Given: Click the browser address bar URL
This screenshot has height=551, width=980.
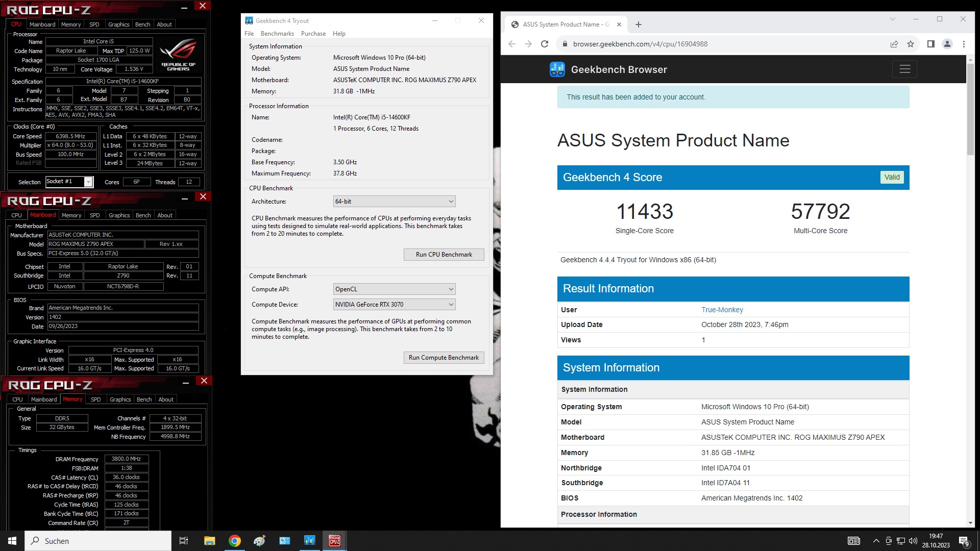Looking at the screenshot, I should point(640,44).
